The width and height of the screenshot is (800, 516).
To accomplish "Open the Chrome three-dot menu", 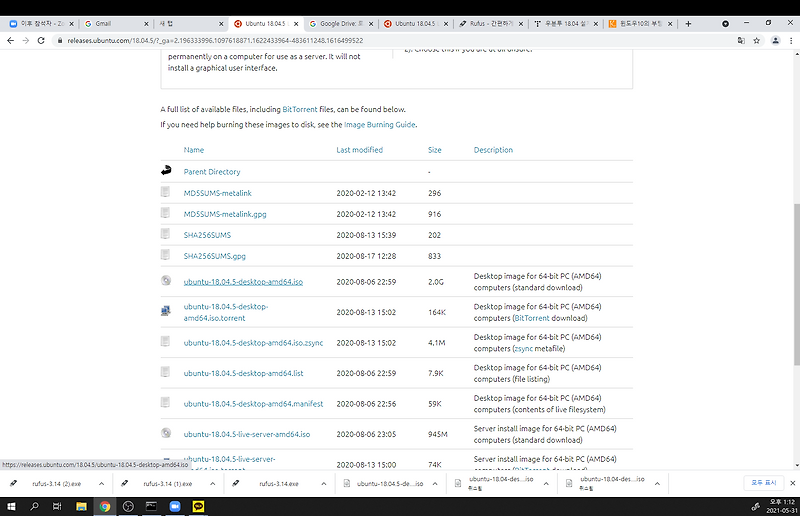I will [791, 40].
